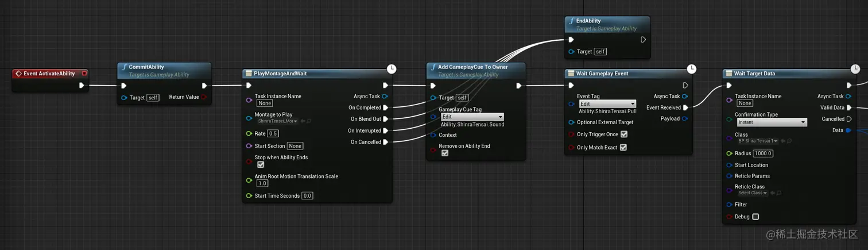
Task: Click PlayMontageAndWait Task Instance Name field
Action: [265, 103]
